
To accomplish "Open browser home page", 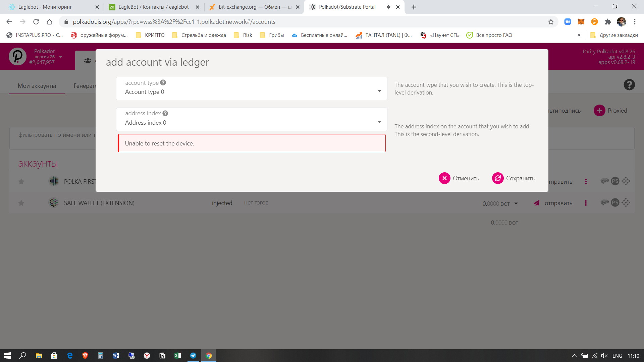I will (49, 22).
